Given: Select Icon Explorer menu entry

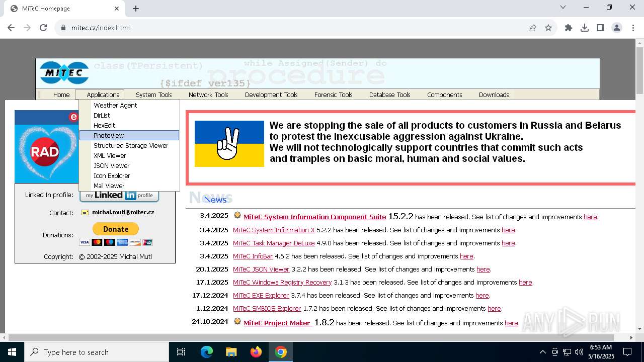Looking at the screenshot, I should [129, 175].
